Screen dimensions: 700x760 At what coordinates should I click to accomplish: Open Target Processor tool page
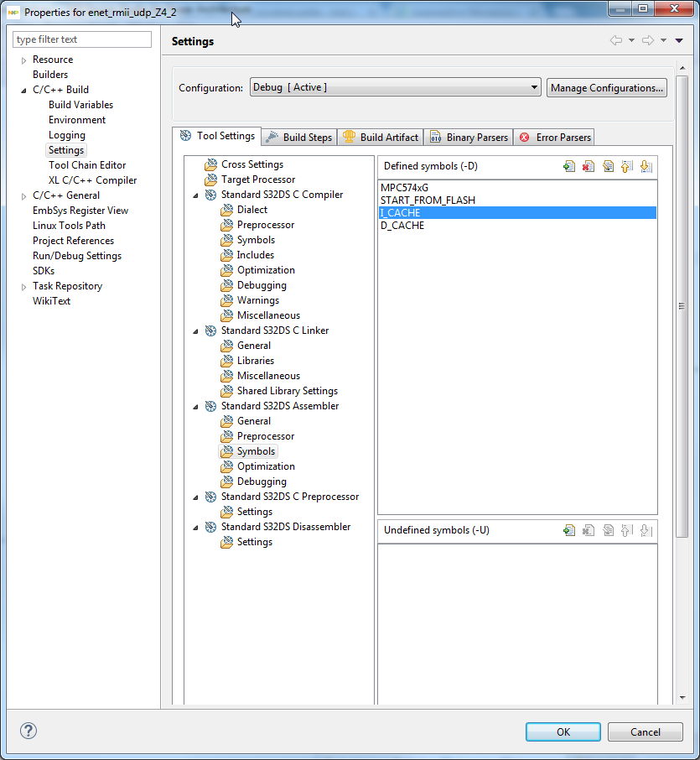point(257,180)
